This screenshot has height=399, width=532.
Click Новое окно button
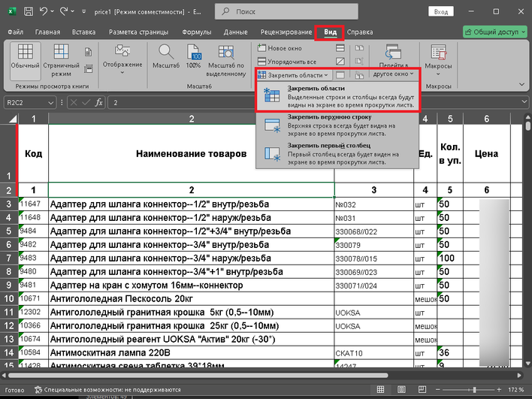point(280,48)
